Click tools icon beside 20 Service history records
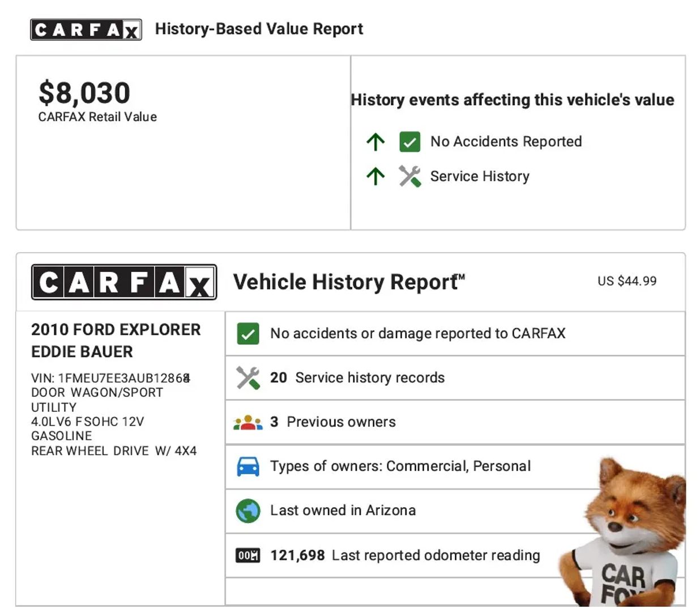This screenshot has height=612, width=700. [248, 378]
